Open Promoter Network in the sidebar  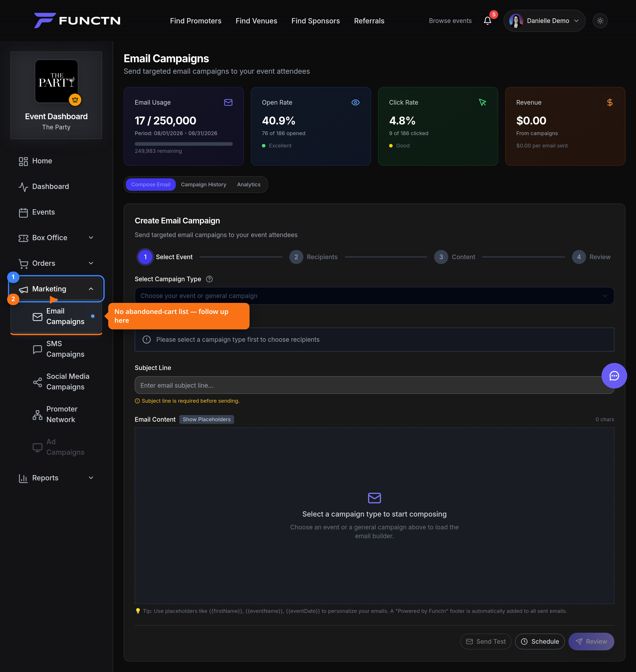56,414
